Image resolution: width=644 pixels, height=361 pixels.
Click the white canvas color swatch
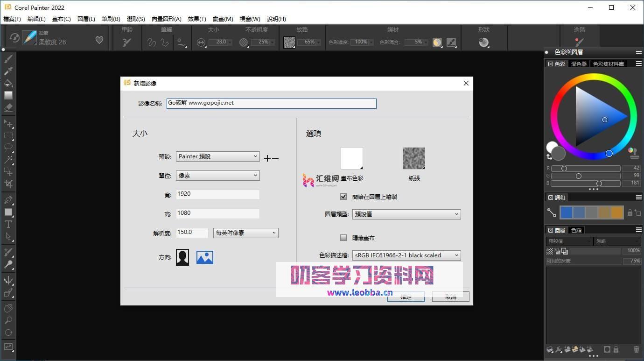pos(351,158)
